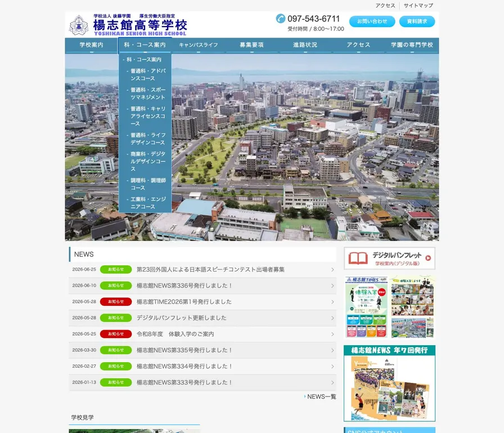Open the デジタルパンフレット banner
This screenshot has height=433, width=504.
click(x=390, y=258)
